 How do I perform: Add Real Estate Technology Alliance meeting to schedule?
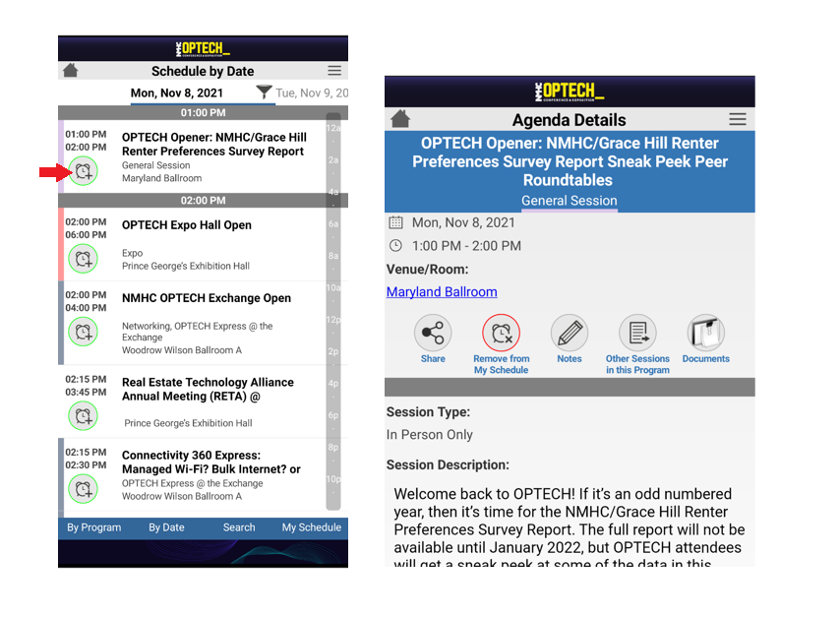pos(83,416)
